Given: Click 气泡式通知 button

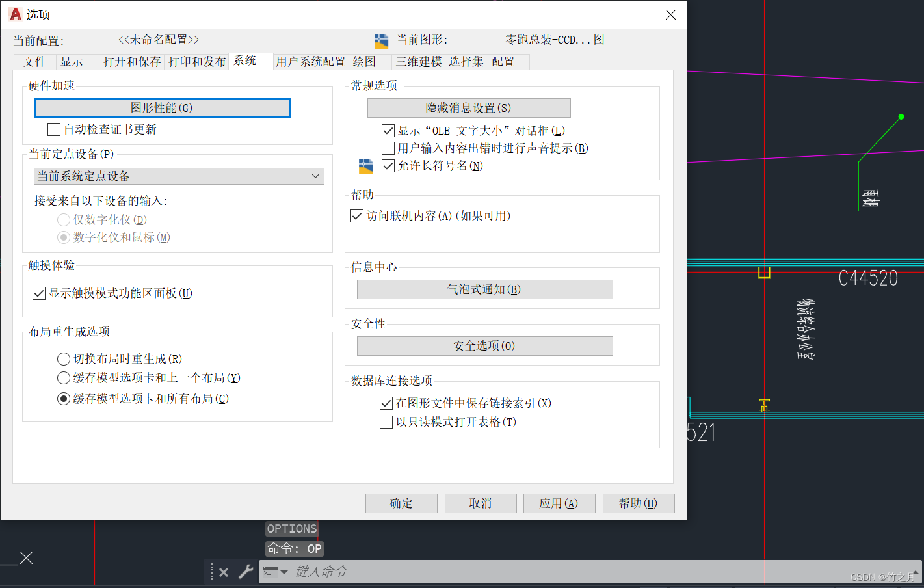Looking at the screenshot, I should [x=484, y=289].
